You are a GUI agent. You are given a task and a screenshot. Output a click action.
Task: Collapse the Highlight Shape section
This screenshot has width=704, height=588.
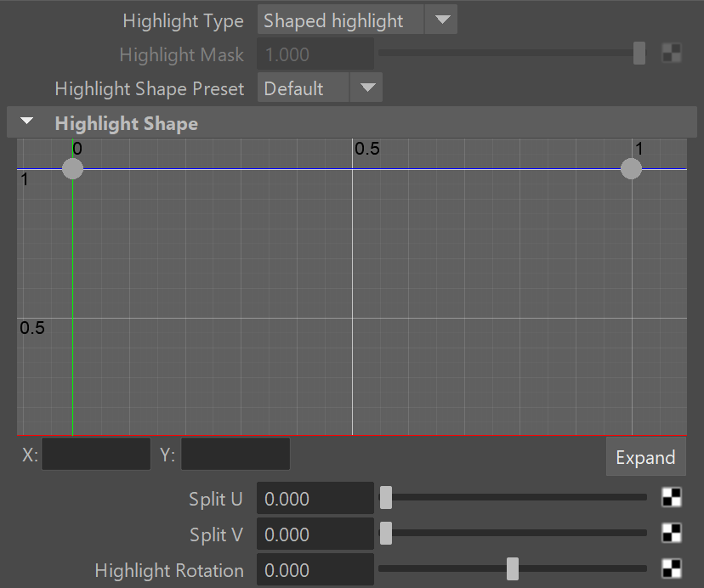(27, 122)
